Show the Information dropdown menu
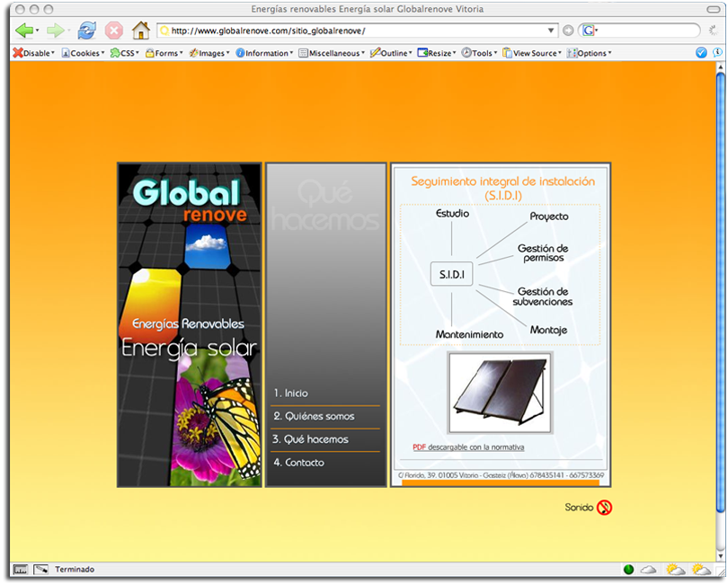Image resolution: width=728 pixels, height=584 pixels. click(264, 53)
